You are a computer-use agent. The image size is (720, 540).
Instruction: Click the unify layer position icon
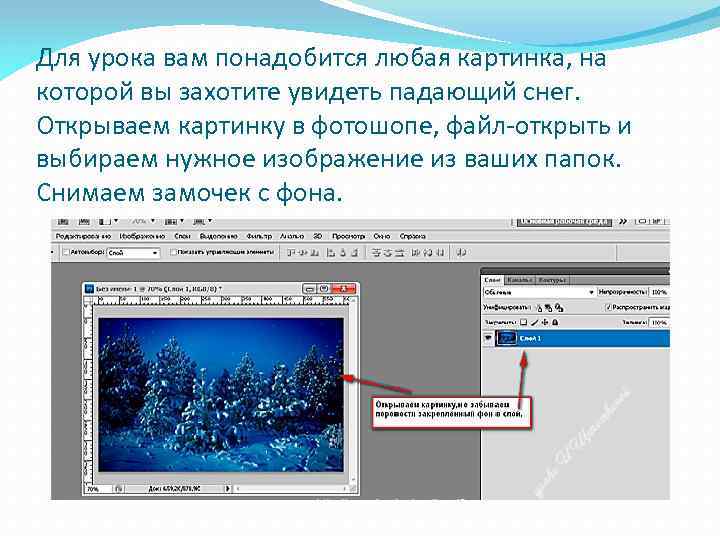click(x=540, y=308)
